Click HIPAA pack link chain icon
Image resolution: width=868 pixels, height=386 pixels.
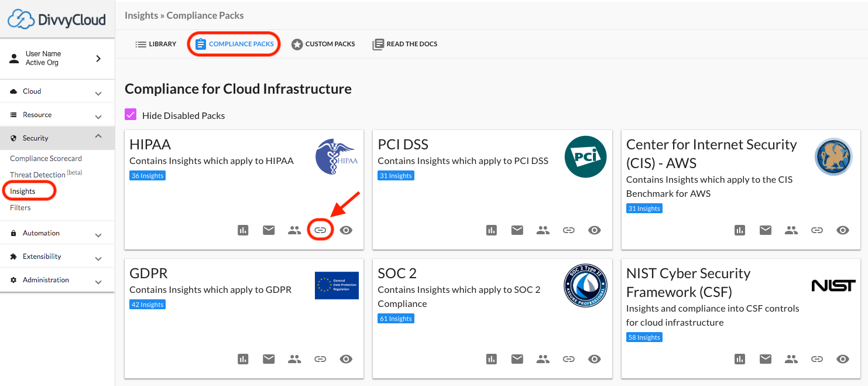320,230
